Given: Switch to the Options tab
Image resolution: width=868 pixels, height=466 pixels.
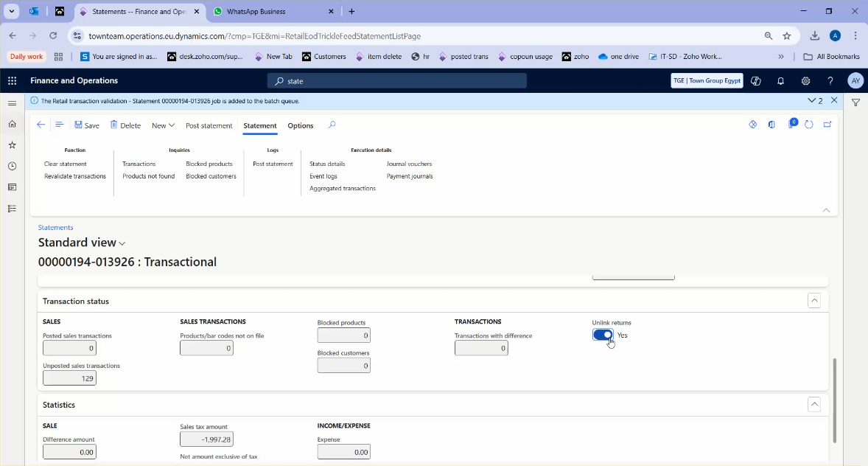Looking at the screenshot, I should click(x=300, y=125).
